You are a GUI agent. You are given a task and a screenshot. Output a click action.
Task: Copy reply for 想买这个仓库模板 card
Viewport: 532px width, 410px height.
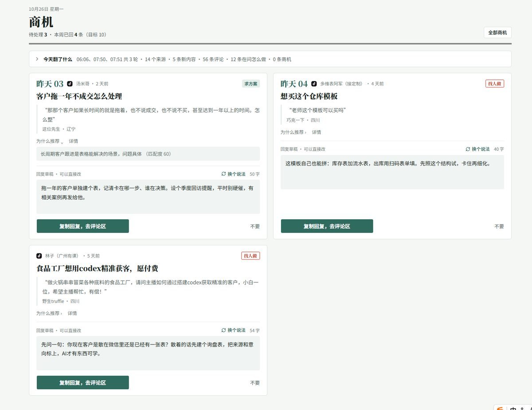tap(327, 226)
